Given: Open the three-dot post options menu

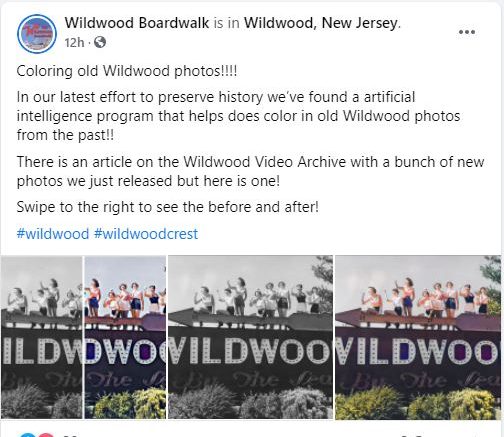Looking at the screenshot, I should click(x=467, y=32).
